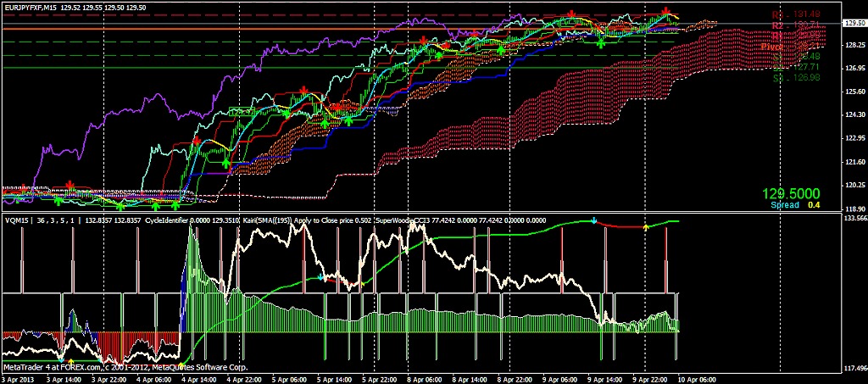868x384 pixels.
Task: Select the cyan down arrow on the indicator line near 5 Apr 14:00
Action: click(321, 277)
